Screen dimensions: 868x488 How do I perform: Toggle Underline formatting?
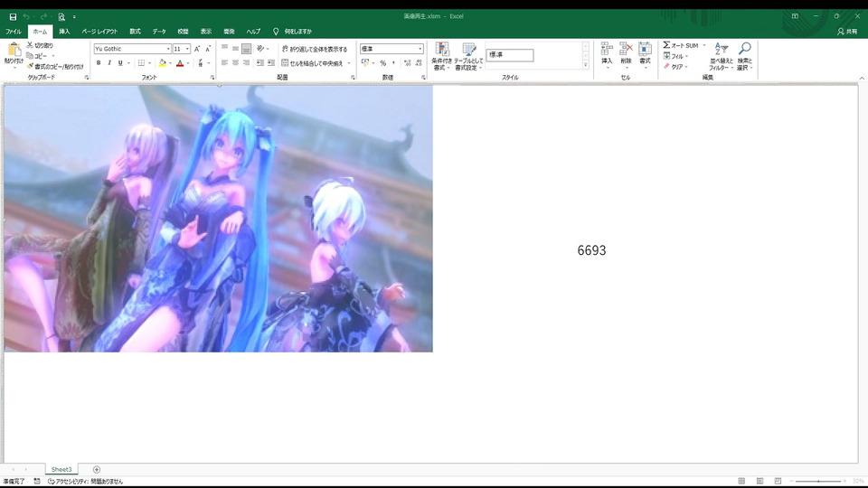tap(120, 63)
